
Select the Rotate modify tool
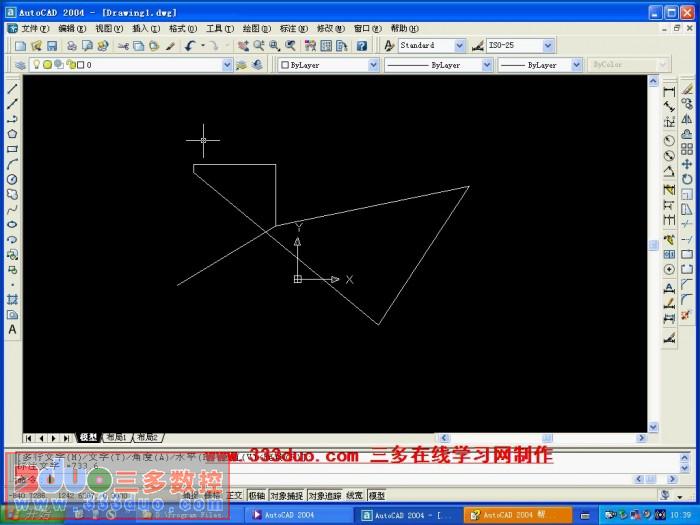(x=687, y=179)
